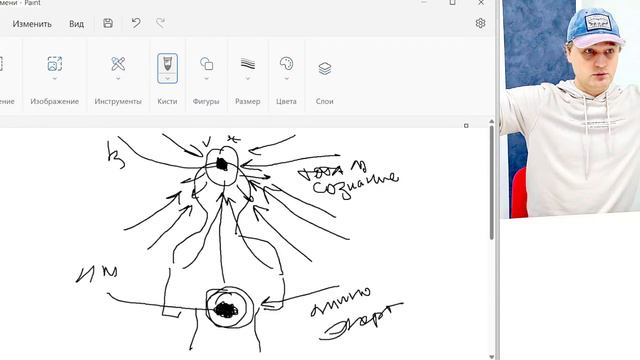
Task: Click the greyed Redo arrow
Action: point(160,23)
